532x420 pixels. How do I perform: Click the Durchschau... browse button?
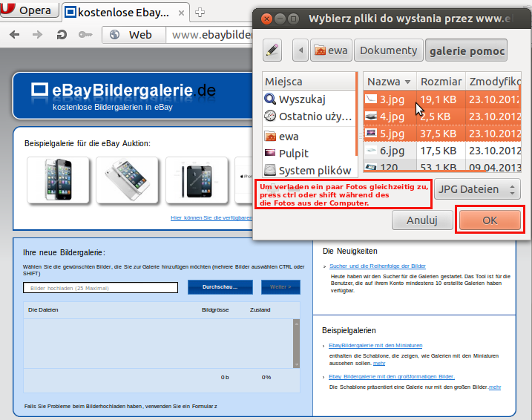(x=220, y=287)
